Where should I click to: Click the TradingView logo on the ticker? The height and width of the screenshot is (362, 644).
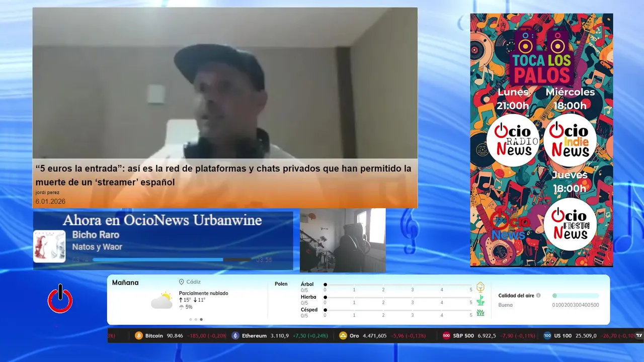coord(639,335)
